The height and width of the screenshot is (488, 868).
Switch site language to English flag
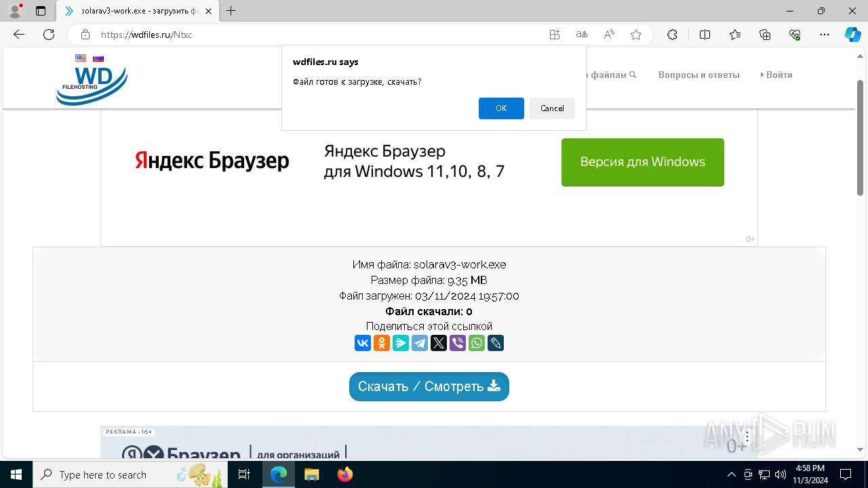click(81, 58)
